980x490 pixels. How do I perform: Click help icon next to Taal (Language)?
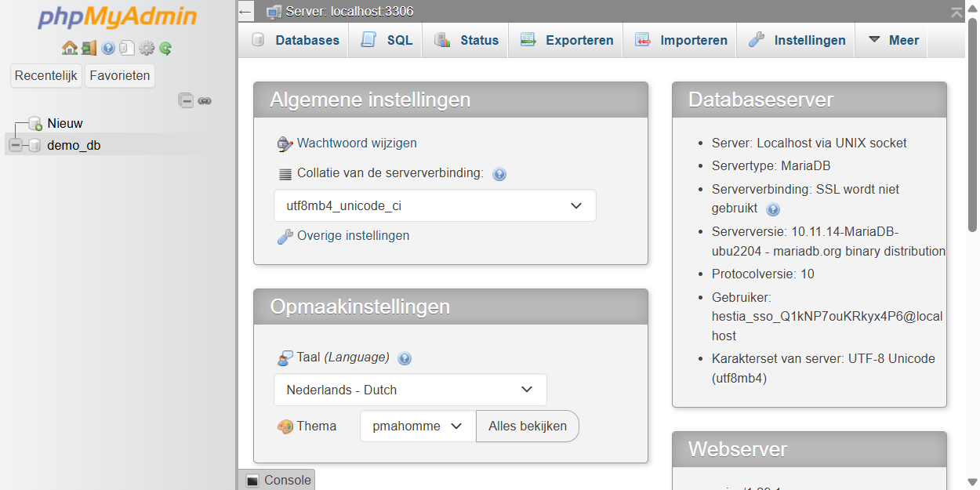click(405, 358)
